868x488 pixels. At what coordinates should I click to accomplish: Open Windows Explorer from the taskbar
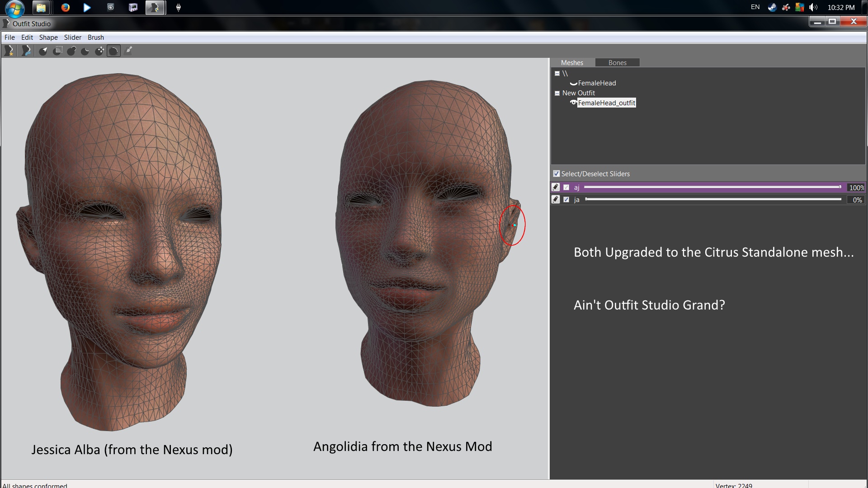(x=41, y=8)
